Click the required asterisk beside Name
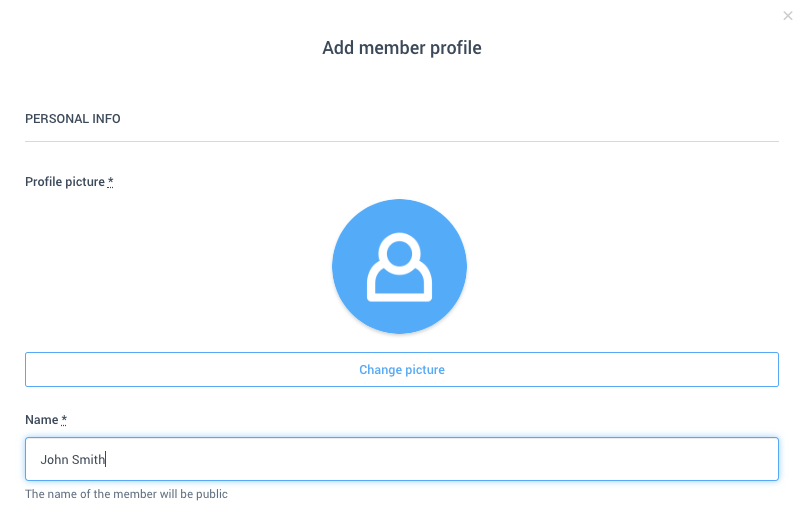The width and height of the screenshot is (805, 506). click(64, 419)
